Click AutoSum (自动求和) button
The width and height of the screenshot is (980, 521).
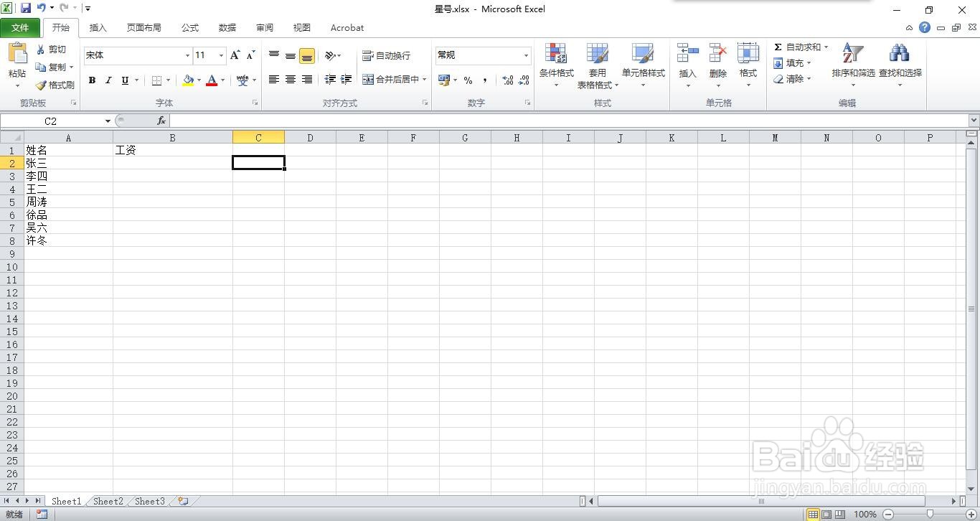click(x=796, y=47)
